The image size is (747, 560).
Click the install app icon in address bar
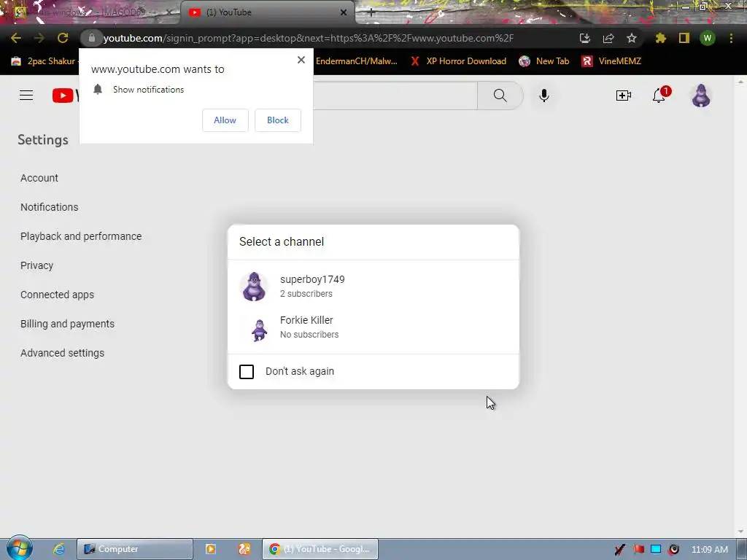(585, 38)
